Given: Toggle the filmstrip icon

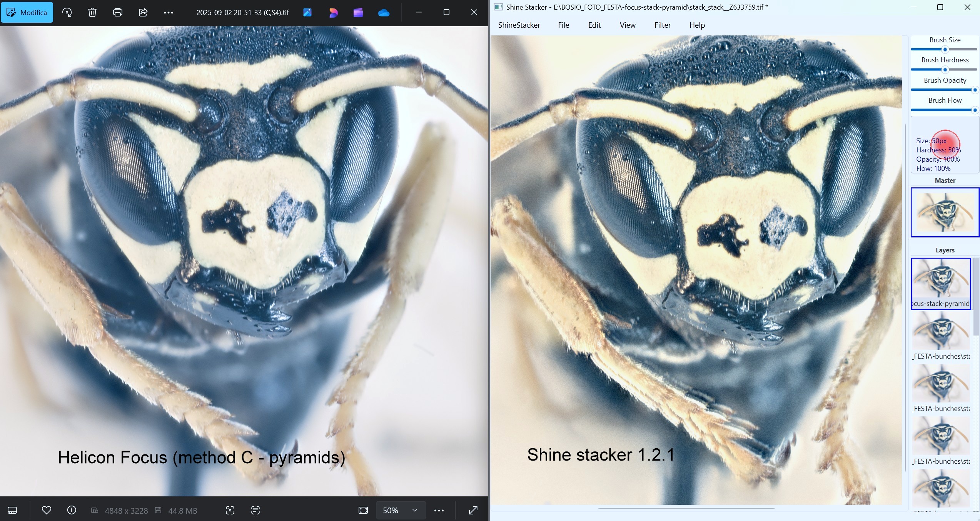Looking at the screenshot, I should click(x=12, y=510).
